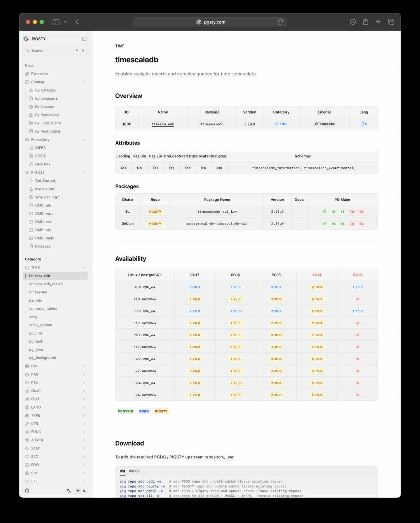Click the Share icon in toolbar
This screenshot has height=523, width=420.
(x=366, y=22)
